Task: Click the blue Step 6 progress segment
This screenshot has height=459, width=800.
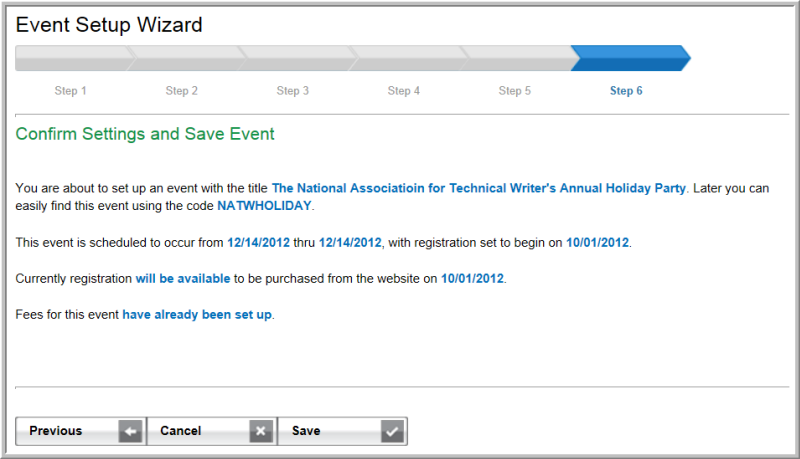Action: coord(631,58)
